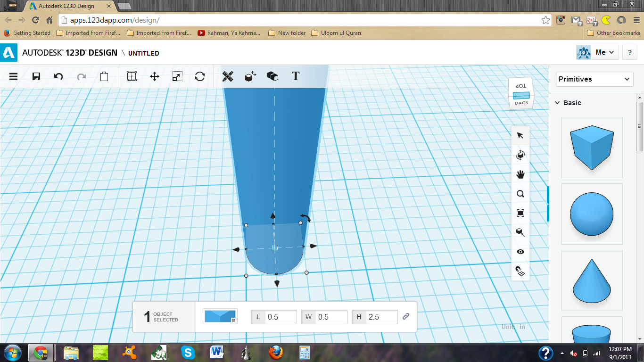Screen dimensions: 644x362
Task: Open the Me account dropdown
Action: click(597, 52)
